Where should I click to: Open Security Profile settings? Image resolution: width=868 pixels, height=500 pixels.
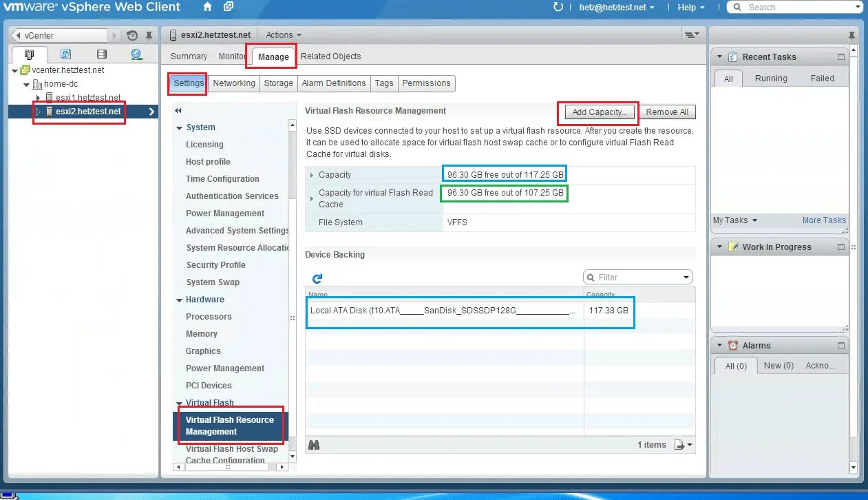click(215, 265)
